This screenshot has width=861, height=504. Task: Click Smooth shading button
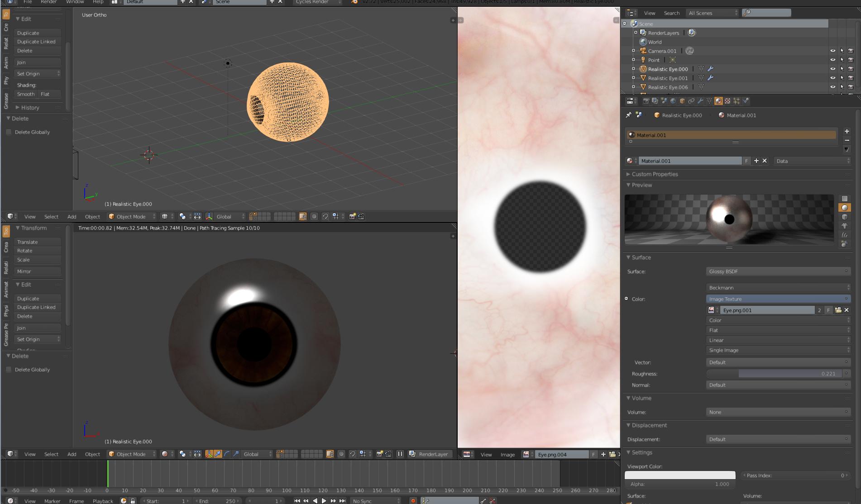[25, 94]
